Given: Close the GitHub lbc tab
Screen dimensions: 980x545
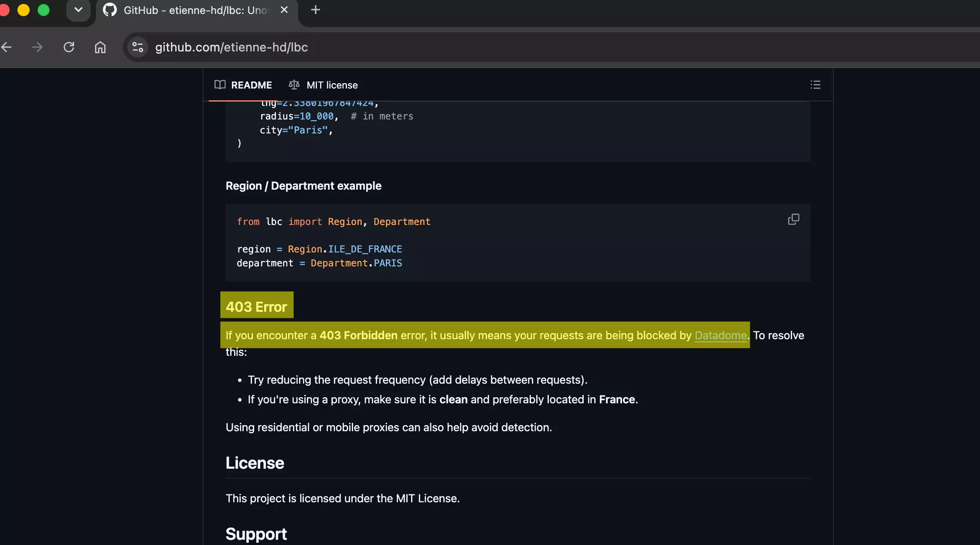Looking at the screenshot, I should (284, 10).
